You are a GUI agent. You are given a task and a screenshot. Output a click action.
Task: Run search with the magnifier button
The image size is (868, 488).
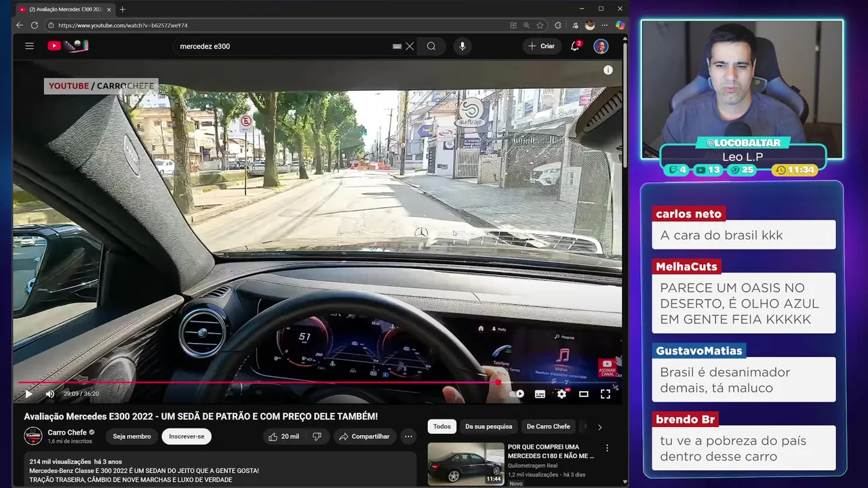(431, 46)
